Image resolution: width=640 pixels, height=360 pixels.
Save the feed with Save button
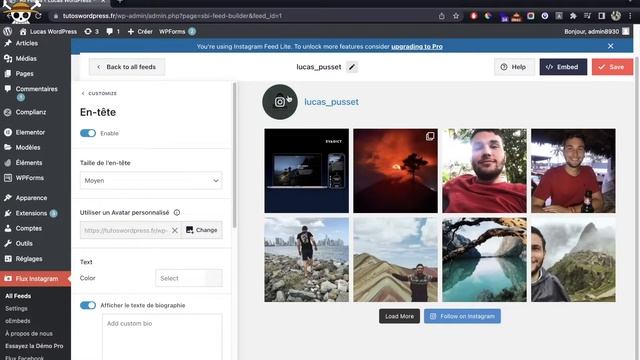(x=612, y=67)
